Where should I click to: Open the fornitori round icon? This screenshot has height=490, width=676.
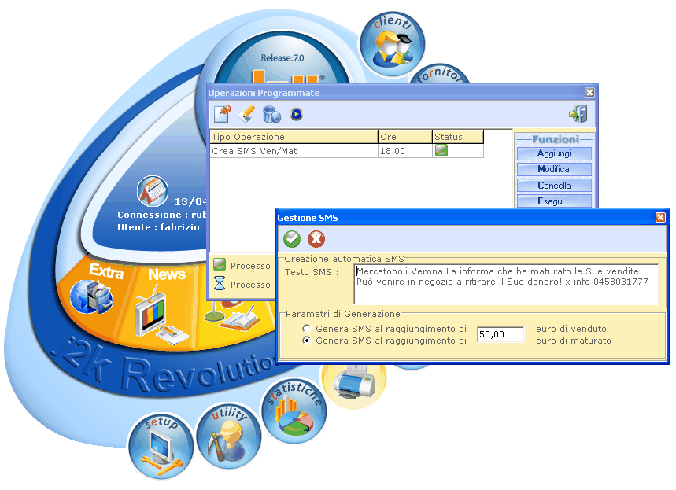[439, 74]
